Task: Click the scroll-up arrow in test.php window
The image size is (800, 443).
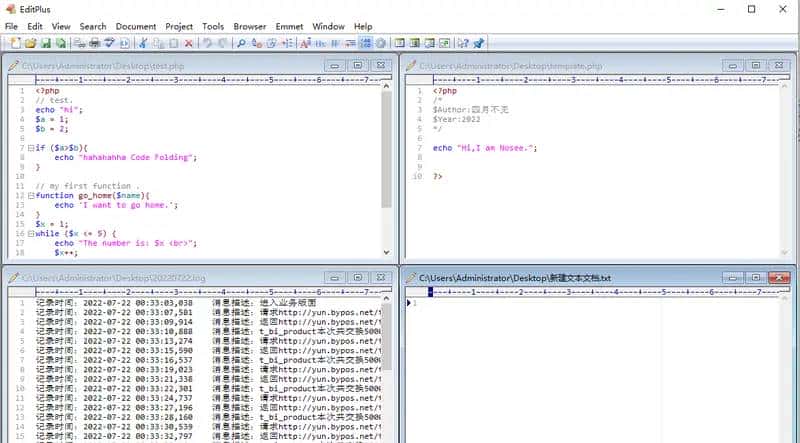Action: coord(386,86)
